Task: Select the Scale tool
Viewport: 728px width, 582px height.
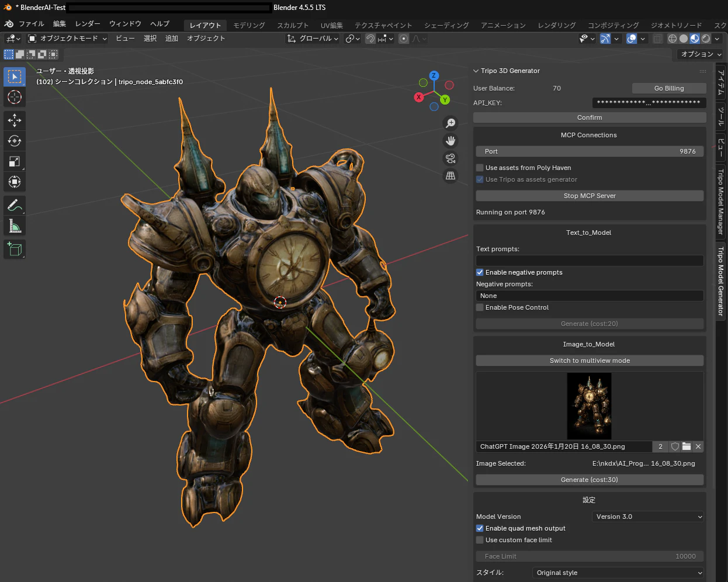Action: click(15, 161)
